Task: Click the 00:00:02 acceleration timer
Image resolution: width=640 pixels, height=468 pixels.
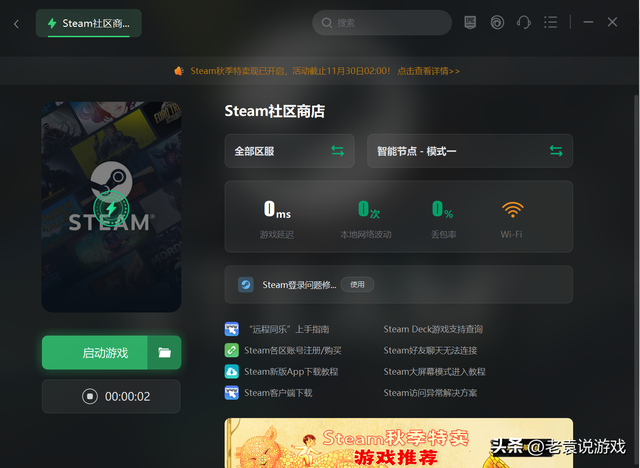Action: coord(127,397)
